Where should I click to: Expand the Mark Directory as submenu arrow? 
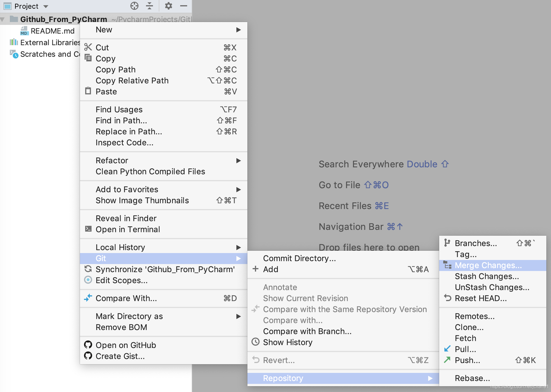point(238,316)
